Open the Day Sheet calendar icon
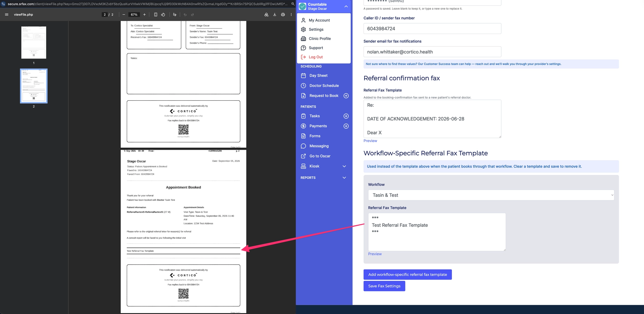 [303, 76]
